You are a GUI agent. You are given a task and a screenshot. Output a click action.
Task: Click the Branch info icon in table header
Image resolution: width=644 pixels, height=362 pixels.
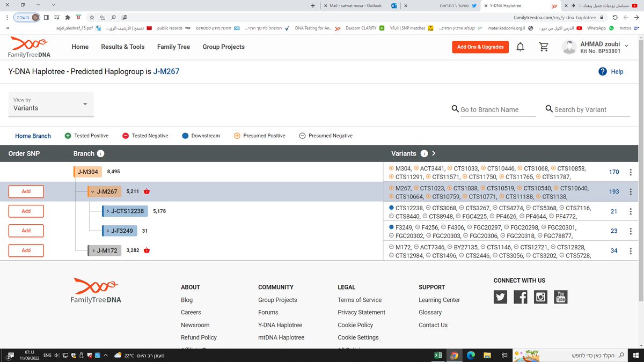coord(100,153)
